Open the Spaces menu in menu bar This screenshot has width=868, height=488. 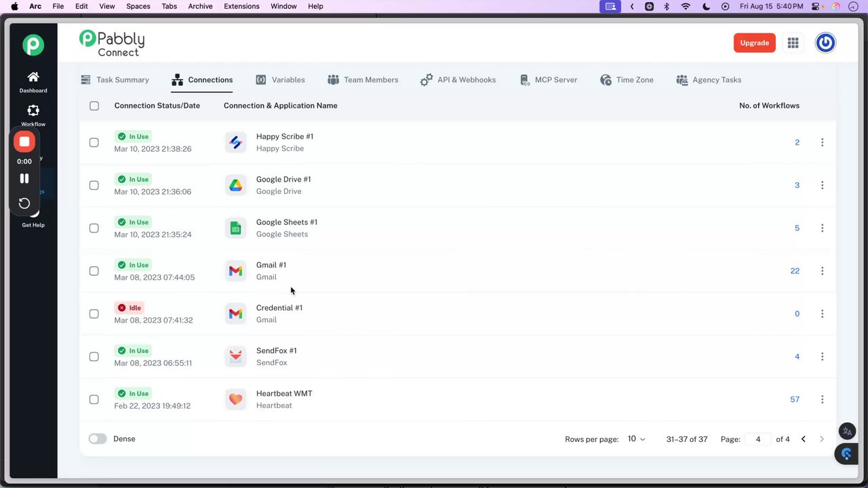138,6
